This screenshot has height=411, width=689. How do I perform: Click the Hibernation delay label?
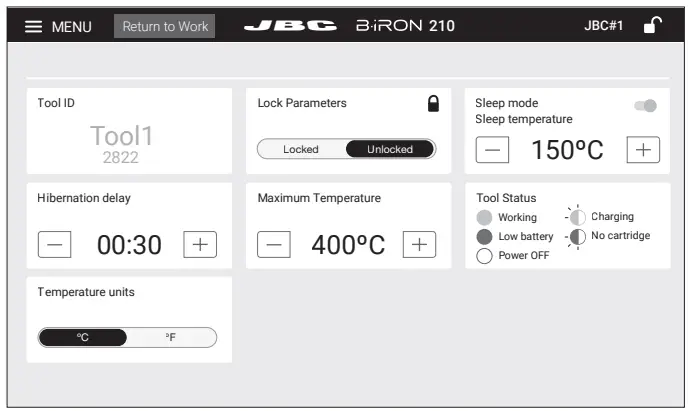(84, 198)
